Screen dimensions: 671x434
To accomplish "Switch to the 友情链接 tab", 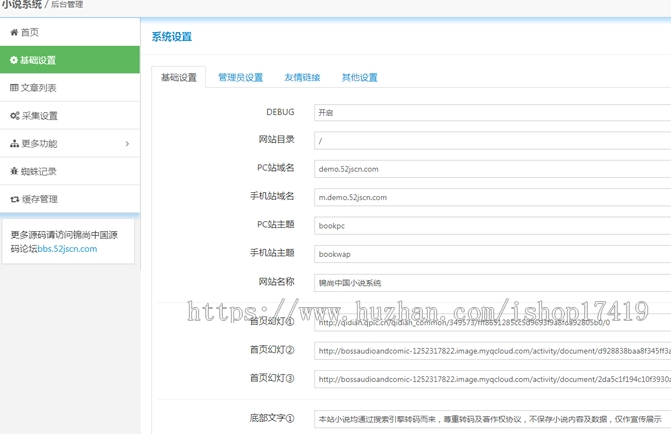I will (x=302, y=77).
